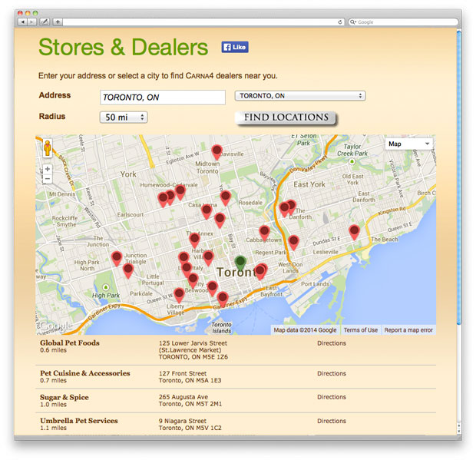Click the red pin near High Park North
The width and height of the screenshot is (476, 460).
tap(117, 259)
